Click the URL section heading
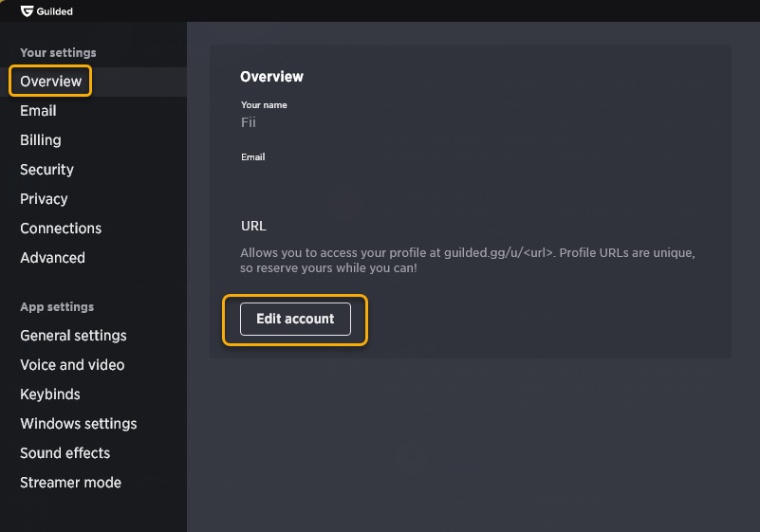Image resolution: width=760 pixels, height=532 pixels. coord(253,227)
